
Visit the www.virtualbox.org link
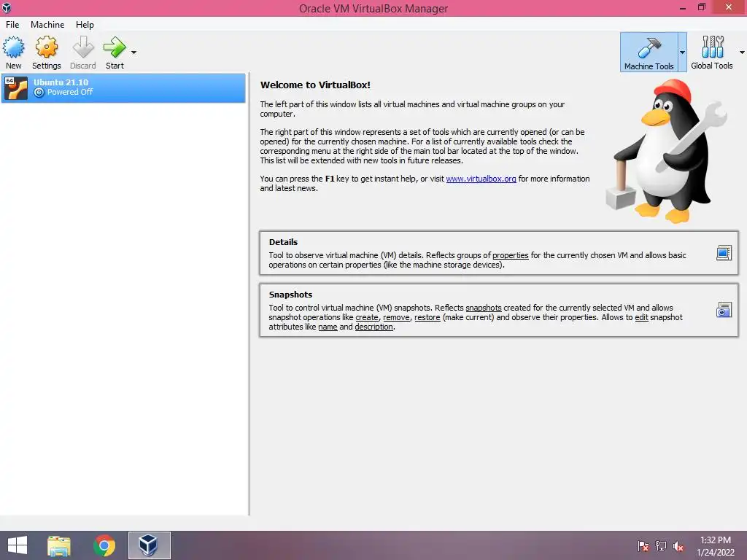pos(481,179)
